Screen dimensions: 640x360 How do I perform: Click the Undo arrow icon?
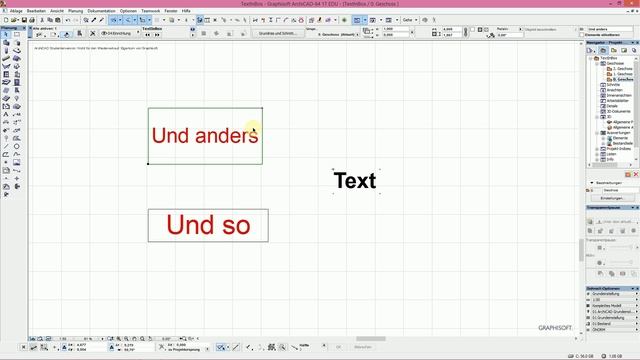[68, 20]
